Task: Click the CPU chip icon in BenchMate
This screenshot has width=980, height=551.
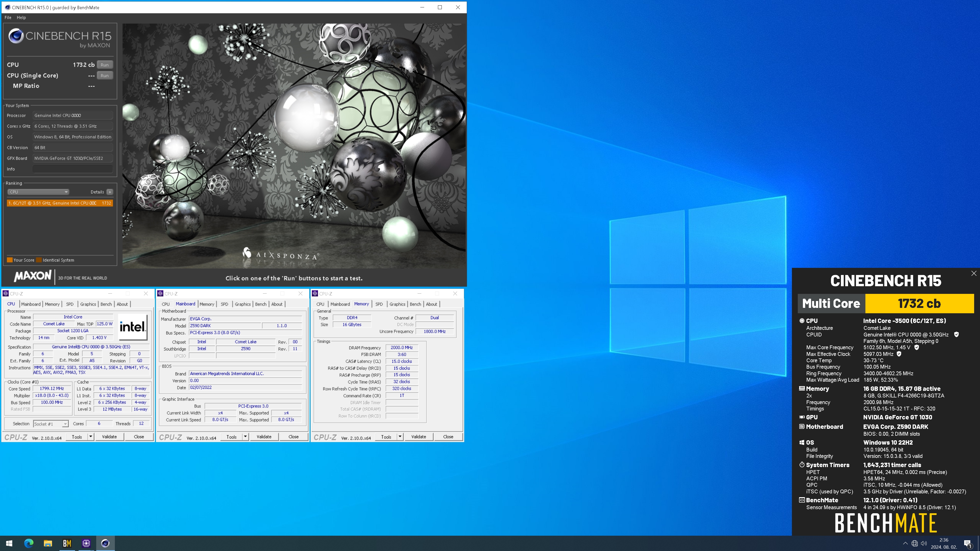Action: point(802,321)
